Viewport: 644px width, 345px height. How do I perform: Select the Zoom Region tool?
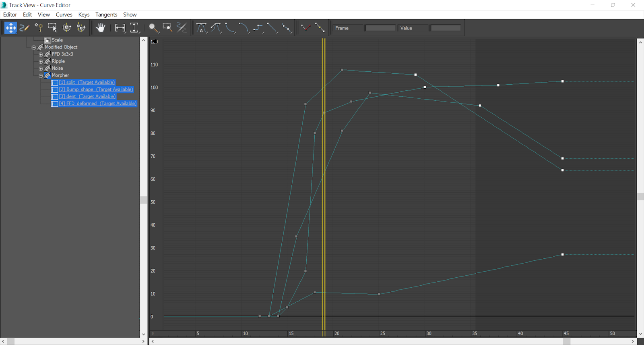pos(167,28)
